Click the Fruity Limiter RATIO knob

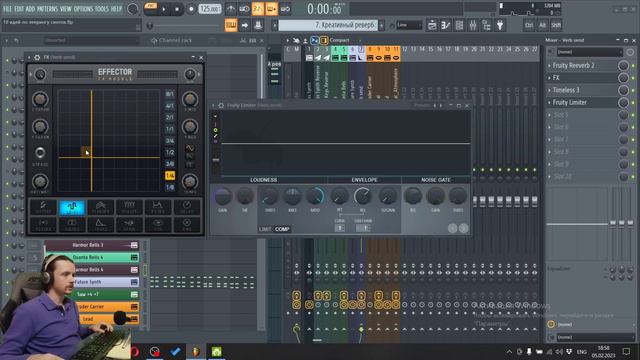(315, 197)
